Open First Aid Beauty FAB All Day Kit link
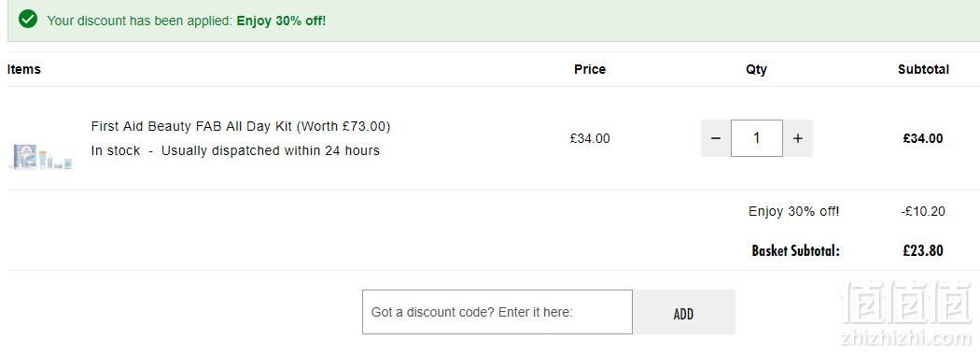The width and height of the screenshot is (980, 354). [241, 126]
